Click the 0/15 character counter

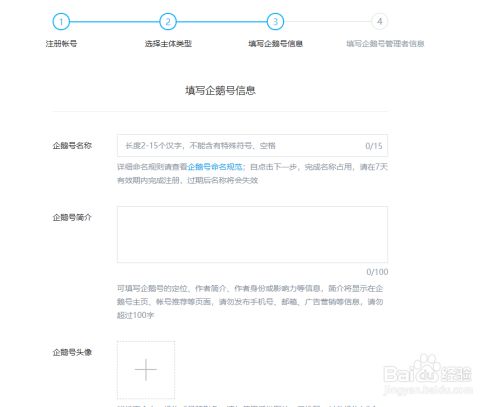pyautogui.click(x=374, y=146)
